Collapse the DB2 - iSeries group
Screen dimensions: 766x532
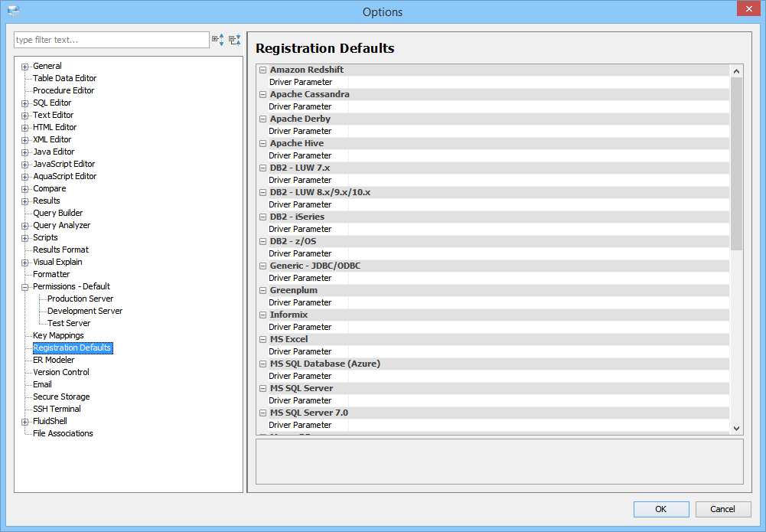[262, 217]
